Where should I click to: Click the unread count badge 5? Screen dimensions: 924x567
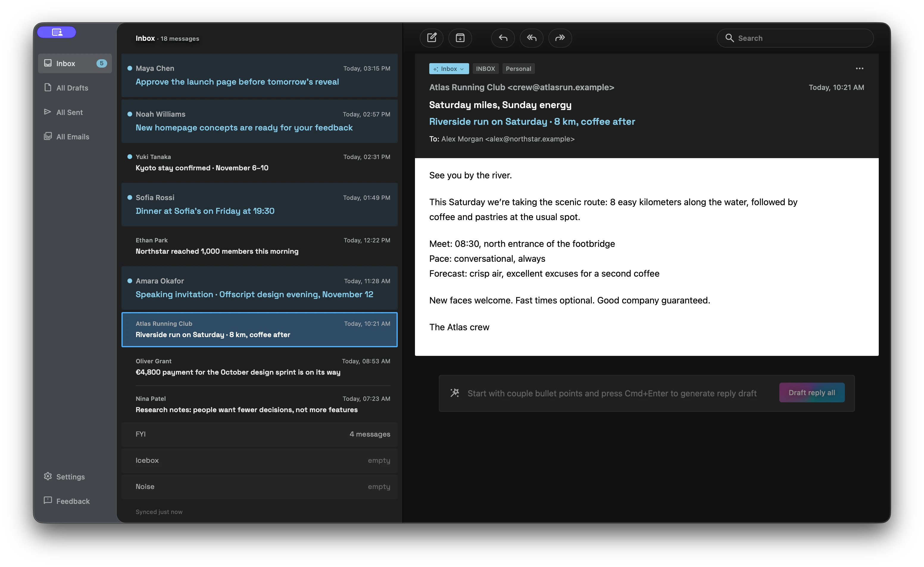(102, 63)
